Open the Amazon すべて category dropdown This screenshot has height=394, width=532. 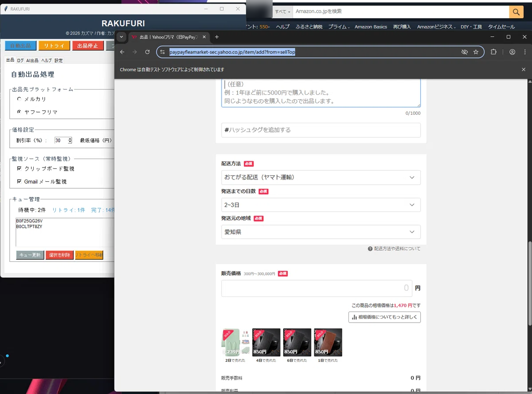(x=283, y=12)
